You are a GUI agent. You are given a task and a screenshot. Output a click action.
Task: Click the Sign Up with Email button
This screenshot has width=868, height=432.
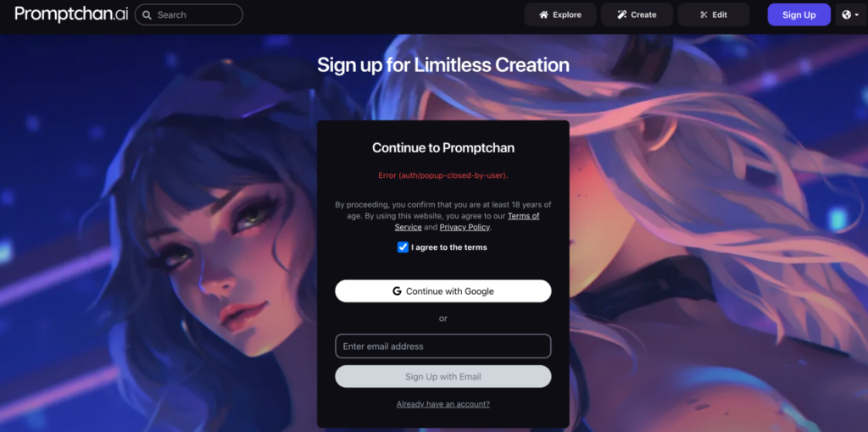[442, 377]
